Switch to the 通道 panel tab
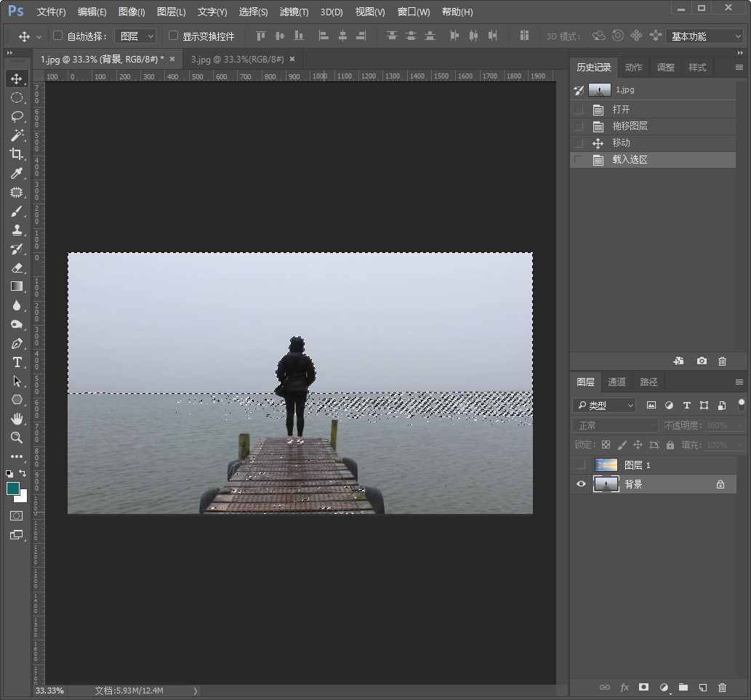The height and width of the screenshot is (700, 751). click(617, 382)
